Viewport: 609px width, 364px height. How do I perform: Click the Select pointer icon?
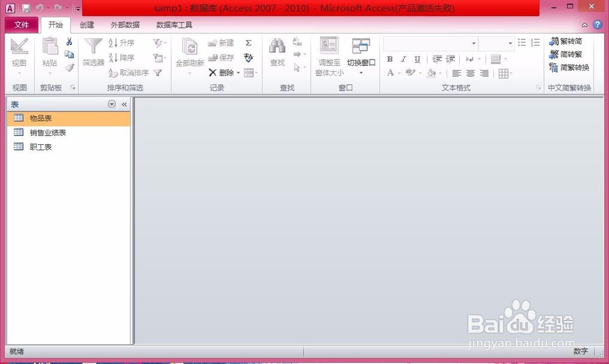[297, 68]
